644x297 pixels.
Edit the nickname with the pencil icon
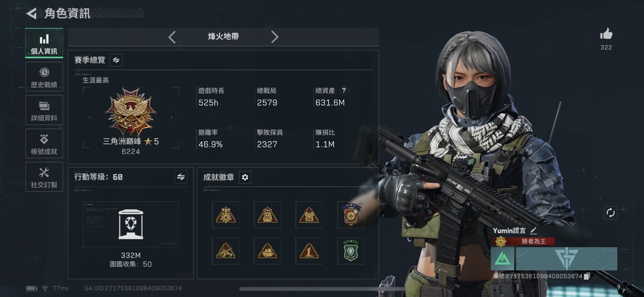pyautogui.click(x=533, y=231)
